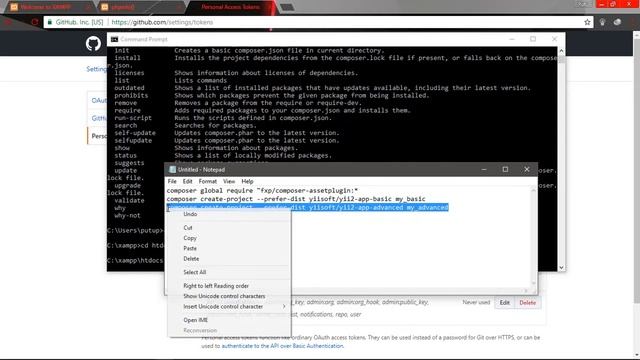Open Notepad Format menu
This screenshot has width=640, height=360.
[208, 181]
